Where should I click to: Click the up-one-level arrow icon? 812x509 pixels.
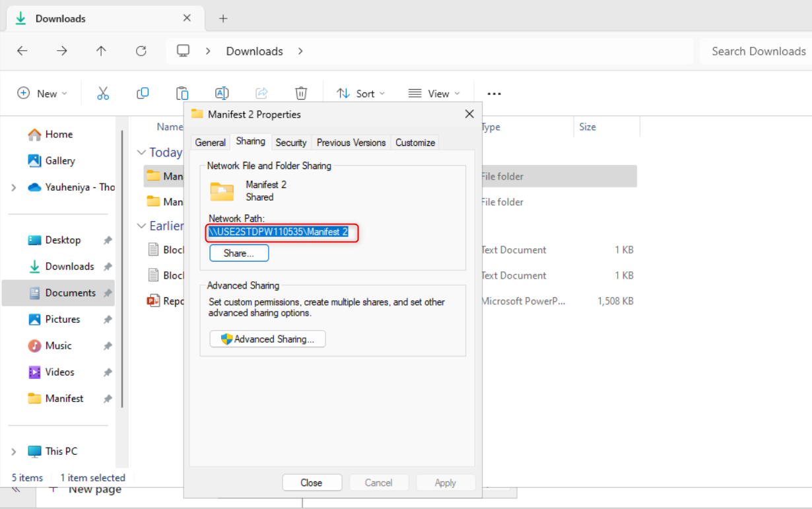101,51
